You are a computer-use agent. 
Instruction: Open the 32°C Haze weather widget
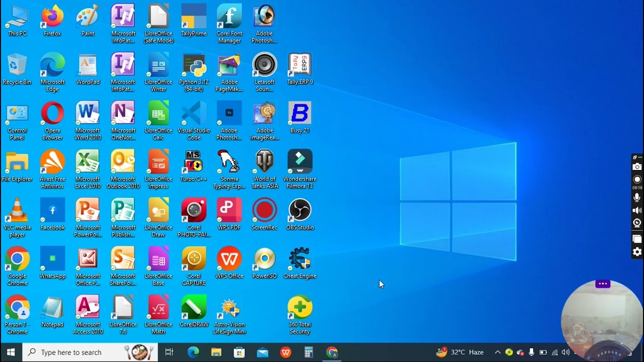click(460, 352)
